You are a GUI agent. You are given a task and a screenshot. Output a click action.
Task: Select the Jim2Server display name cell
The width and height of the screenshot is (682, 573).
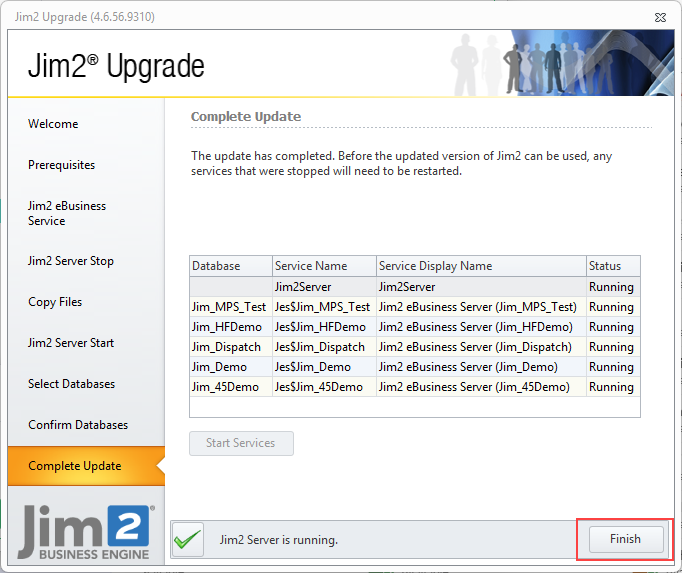pos(481,287)
